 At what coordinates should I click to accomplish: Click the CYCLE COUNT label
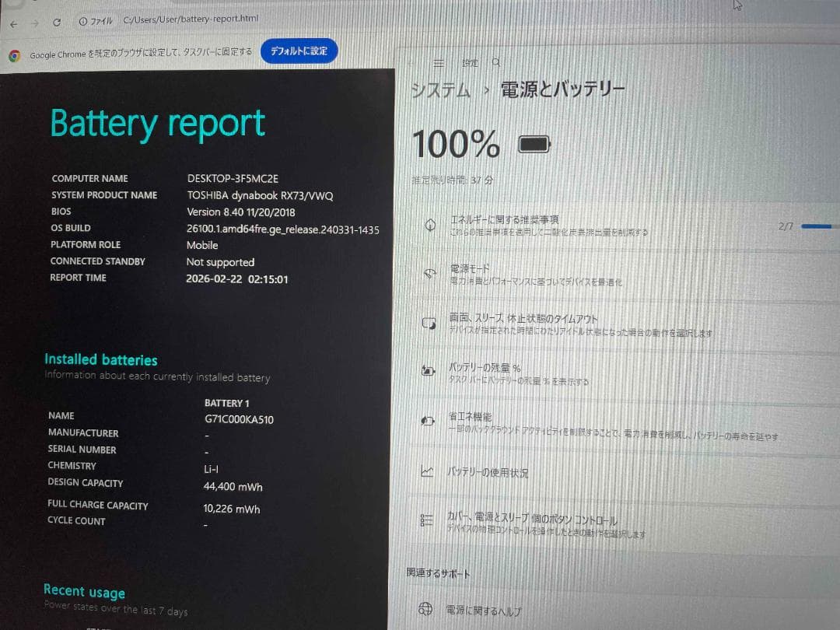(x=76, y=520)
